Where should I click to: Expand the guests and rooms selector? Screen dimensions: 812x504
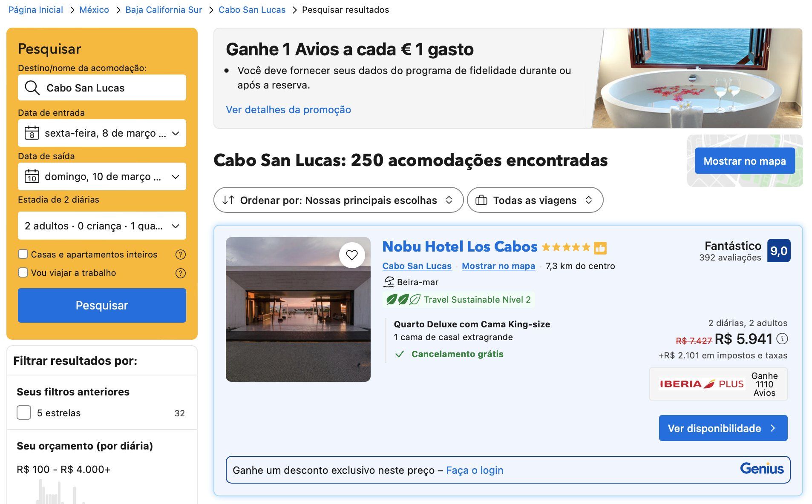click(x=102, y=226)
